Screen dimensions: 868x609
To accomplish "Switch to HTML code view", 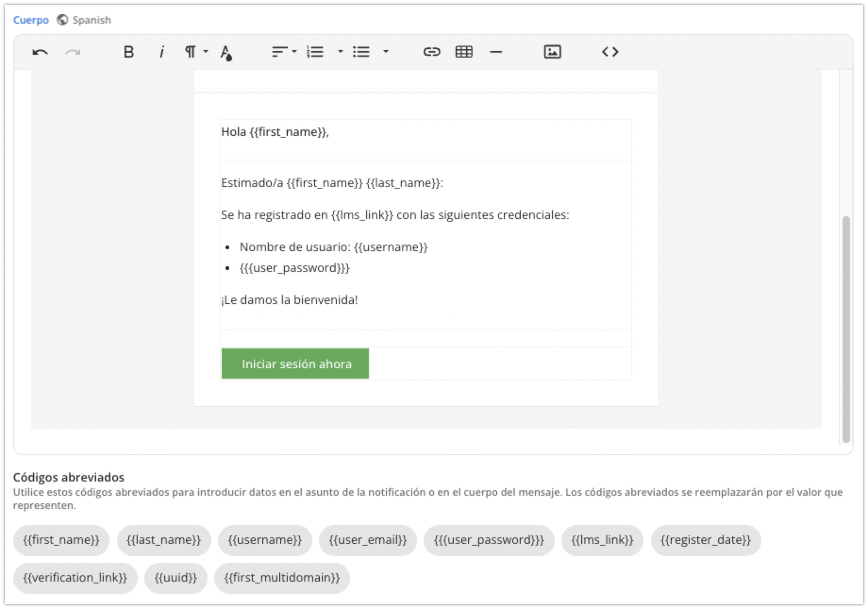I will tap(610, 52).
